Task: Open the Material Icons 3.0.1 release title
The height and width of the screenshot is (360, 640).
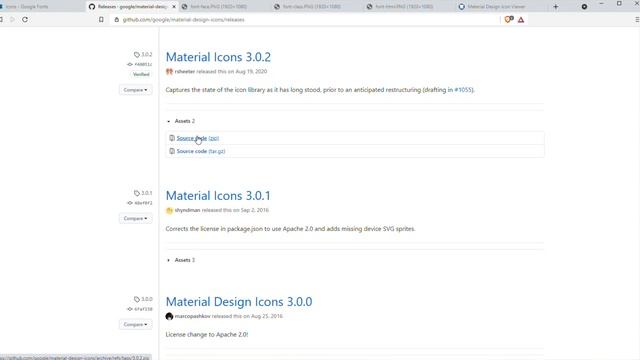Action: (x=218, y=196)
